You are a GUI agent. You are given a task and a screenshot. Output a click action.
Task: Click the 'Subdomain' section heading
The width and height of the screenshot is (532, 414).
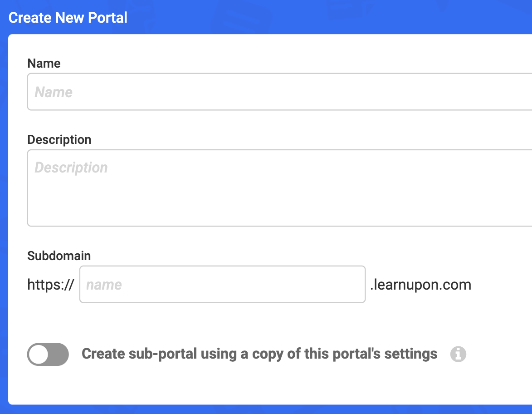(x=59, y=256)
